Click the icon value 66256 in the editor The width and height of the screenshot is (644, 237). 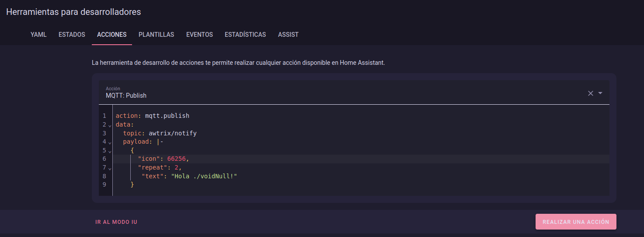176,159
